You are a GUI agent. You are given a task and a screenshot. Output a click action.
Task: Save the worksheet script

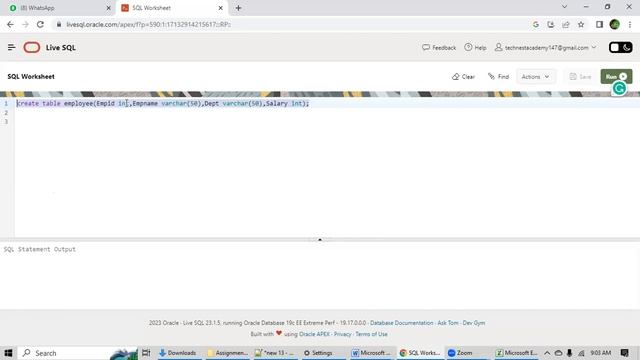580,76
